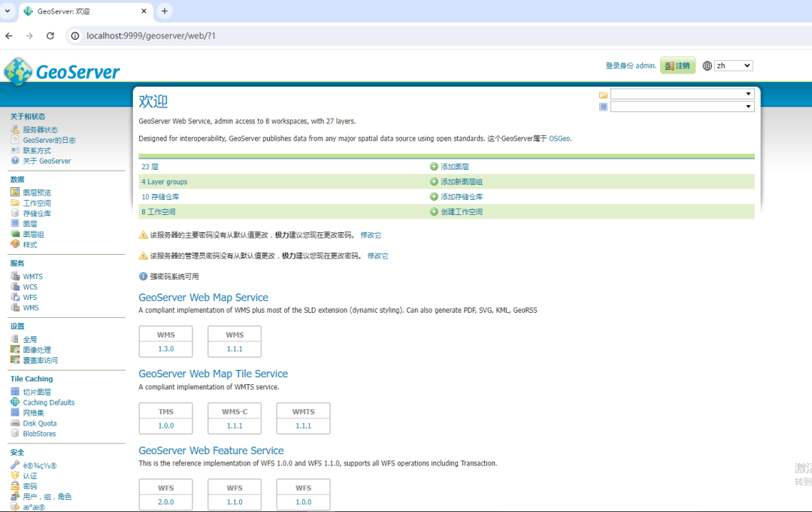The width and height of the screenshot is (812, 512).
Task: Click the coverage access icon (覆盖率访问)
Action: (15, 360)
